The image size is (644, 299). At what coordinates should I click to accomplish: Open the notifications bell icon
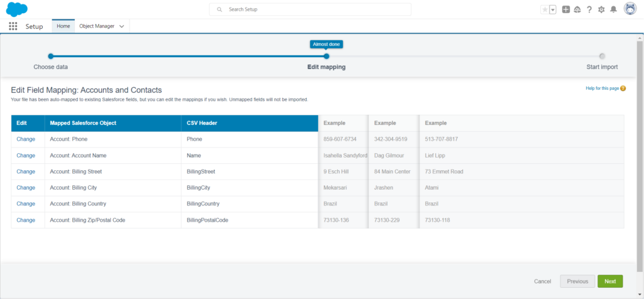point(613,9)
